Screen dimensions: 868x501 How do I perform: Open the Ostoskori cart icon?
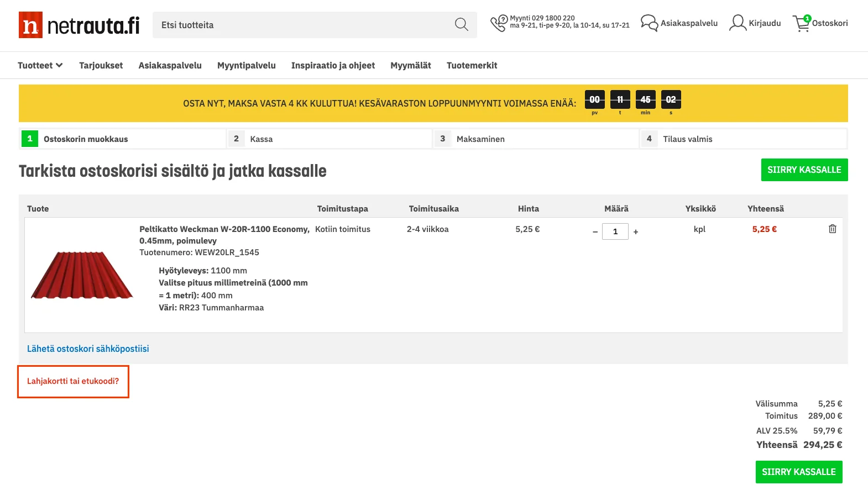tap(802, 23)
